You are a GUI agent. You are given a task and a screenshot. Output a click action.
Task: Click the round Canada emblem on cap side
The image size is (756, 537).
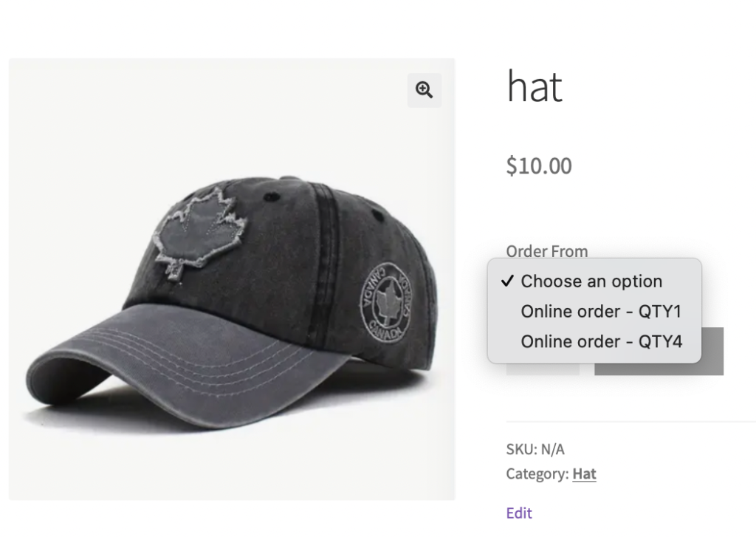pos(385,304)
